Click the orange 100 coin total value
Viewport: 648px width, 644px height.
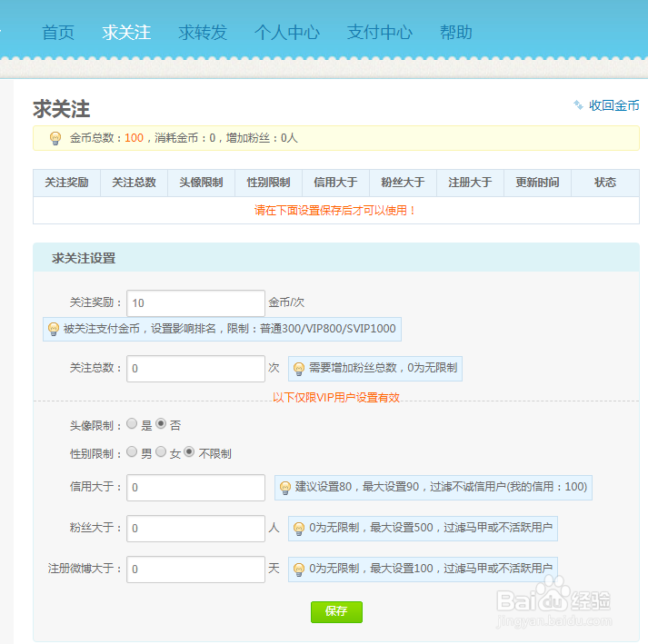click(134, 138)
